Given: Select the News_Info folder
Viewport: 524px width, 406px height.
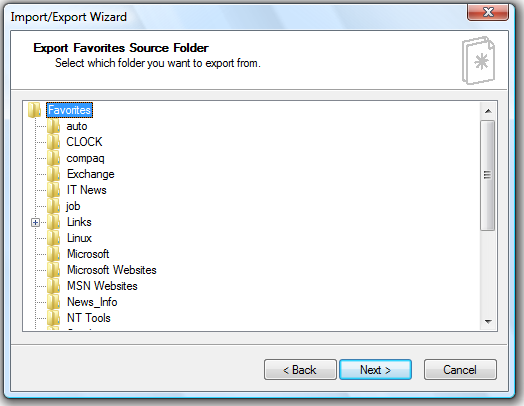Looking at the screenshot, I should coord(92,302).
